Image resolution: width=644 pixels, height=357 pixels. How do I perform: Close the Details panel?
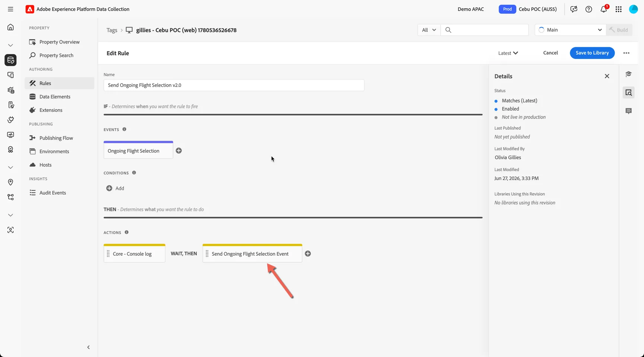pos(607,76)
